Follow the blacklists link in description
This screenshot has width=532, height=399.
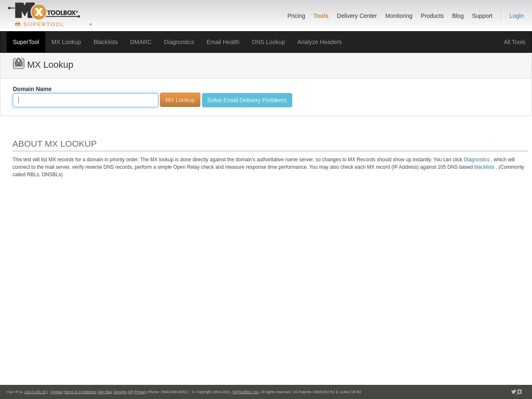pyautogui.click(x=484, y=167)
